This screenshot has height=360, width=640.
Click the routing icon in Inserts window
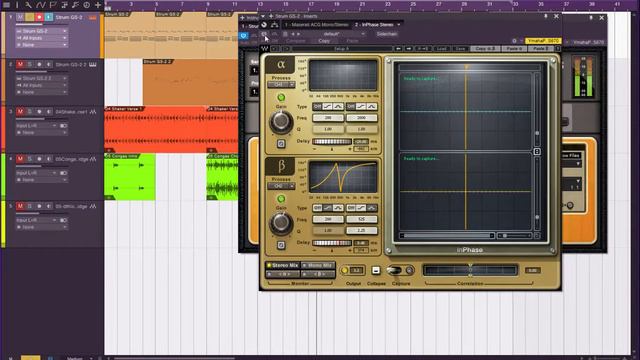pyautogui.click(x=274, y=25)
